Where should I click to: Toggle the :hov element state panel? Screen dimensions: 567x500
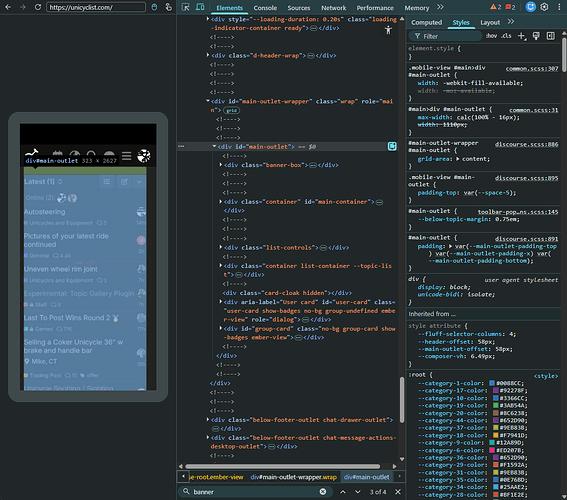click(491, 36)
